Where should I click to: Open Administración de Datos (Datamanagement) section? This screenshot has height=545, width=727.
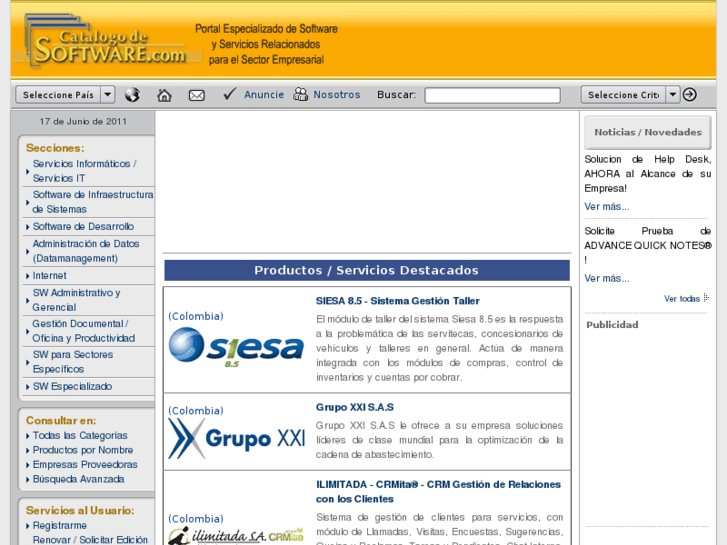86,251
